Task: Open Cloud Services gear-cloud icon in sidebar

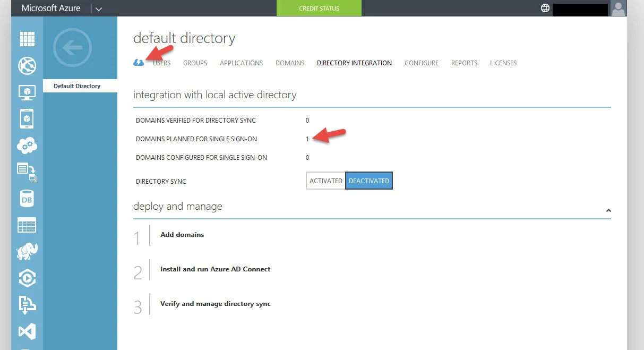Action: point(27,145)
